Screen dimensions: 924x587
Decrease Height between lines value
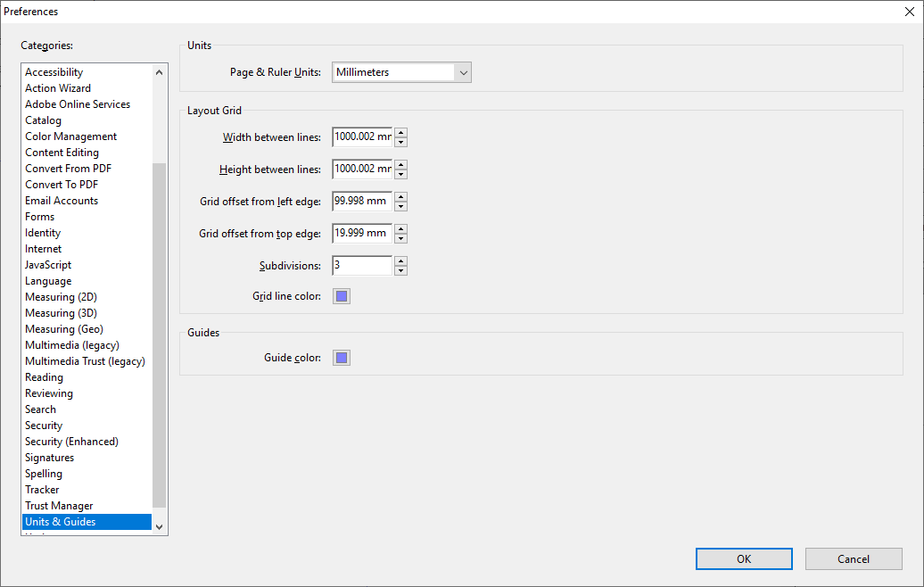401,174
